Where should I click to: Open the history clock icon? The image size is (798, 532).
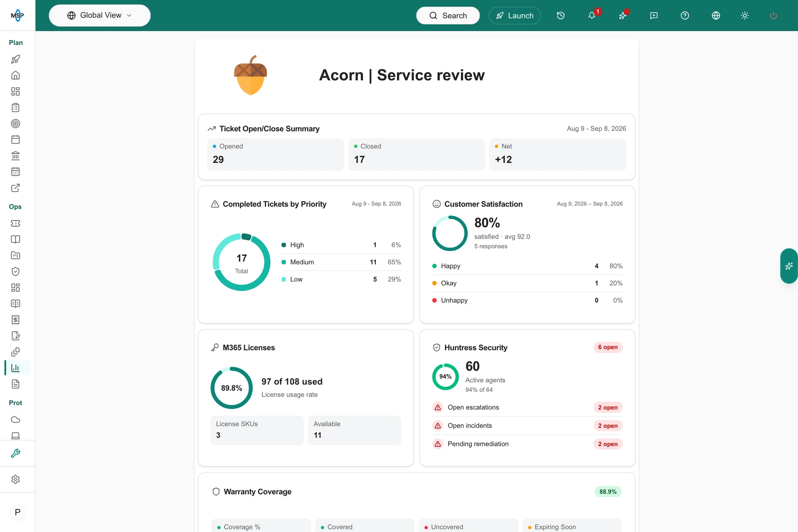(x=561, y=15)
